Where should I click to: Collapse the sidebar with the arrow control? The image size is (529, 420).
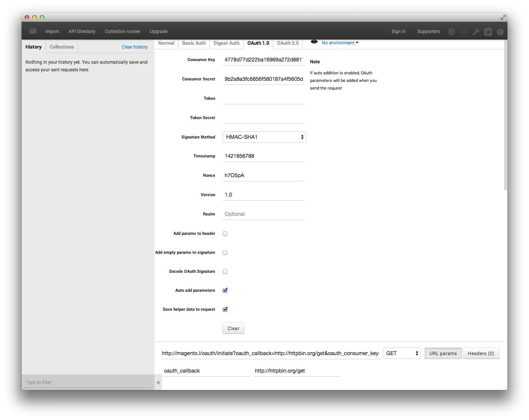tap(158, 382)
